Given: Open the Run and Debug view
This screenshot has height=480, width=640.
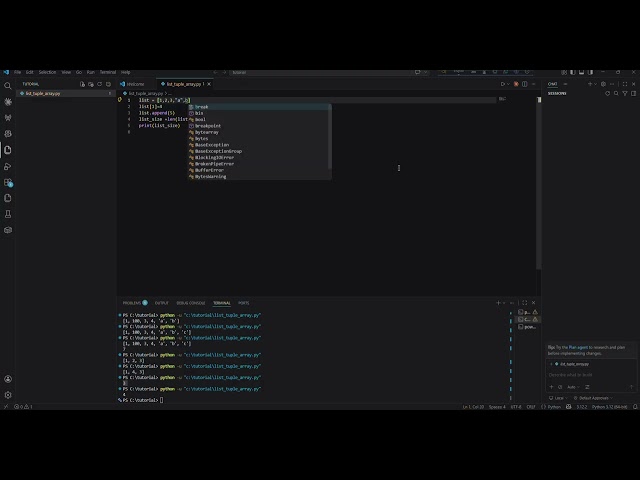Looking at the screenshot, I should (x=8, y=166).
